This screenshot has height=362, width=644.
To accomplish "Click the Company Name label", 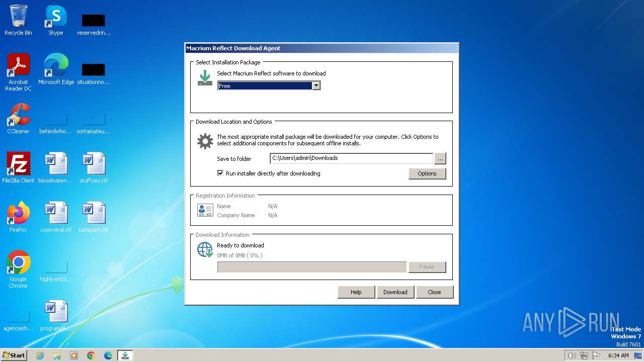I will 236,215.
